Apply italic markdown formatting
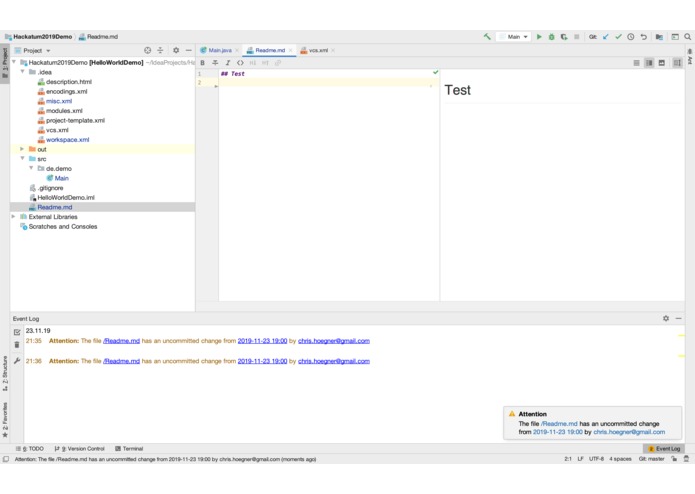The width and height of the screenshot is (695, 494). point(227,63)
